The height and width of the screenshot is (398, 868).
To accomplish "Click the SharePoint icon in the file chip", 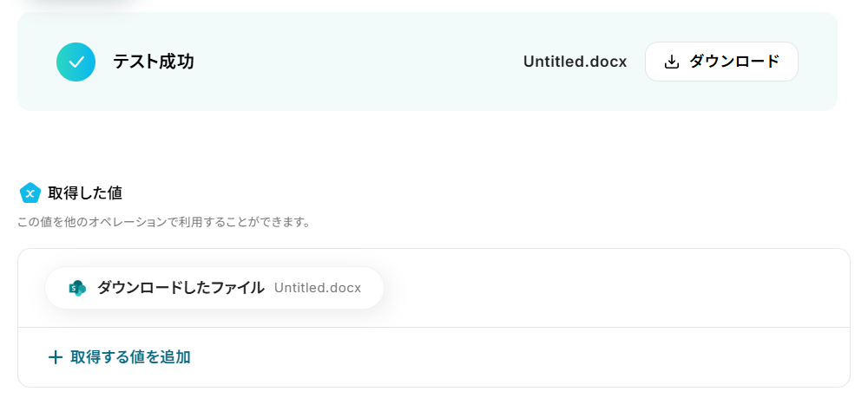I will [x=77, y=288].
